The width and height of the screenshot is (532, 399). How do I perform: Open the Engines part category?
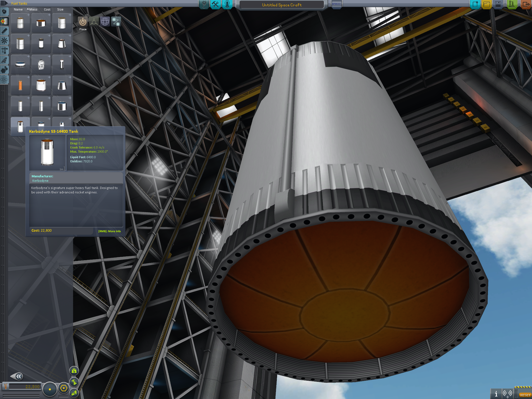point(4,31)
